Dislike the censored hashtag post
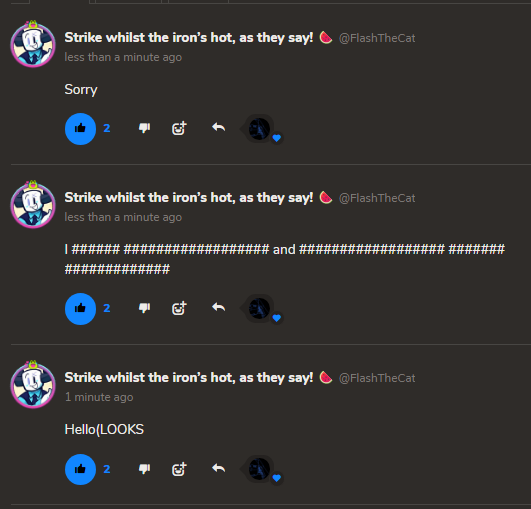 click(x=145, y=308)
